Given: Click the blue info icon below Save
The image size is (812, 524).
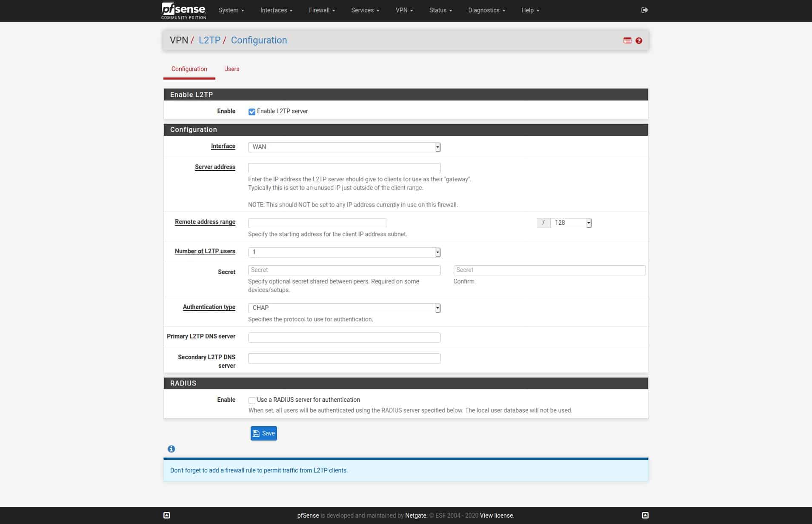Looking at the screenshot, I should click(x=171, y=449).
